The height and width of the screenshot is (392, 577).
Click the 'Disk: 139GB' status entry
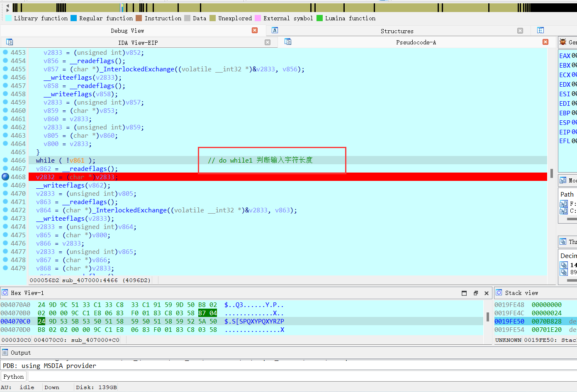pyautogui.click(x=96, y=387)
